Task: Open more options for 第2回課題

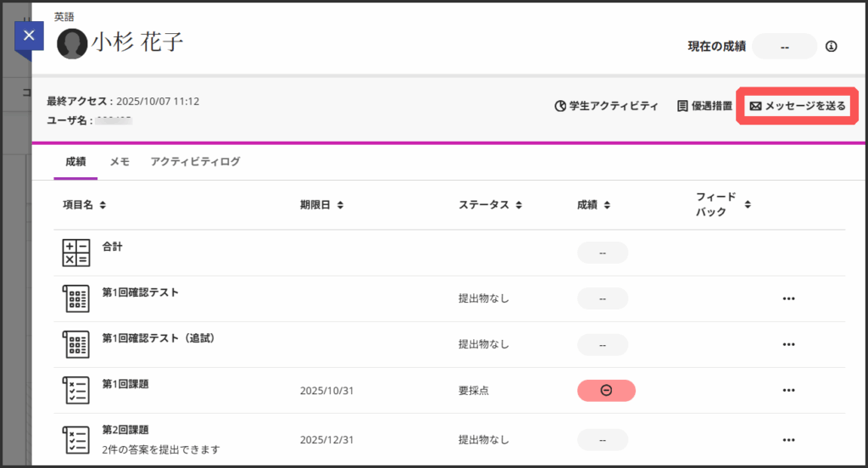Action: pos(788,440)
